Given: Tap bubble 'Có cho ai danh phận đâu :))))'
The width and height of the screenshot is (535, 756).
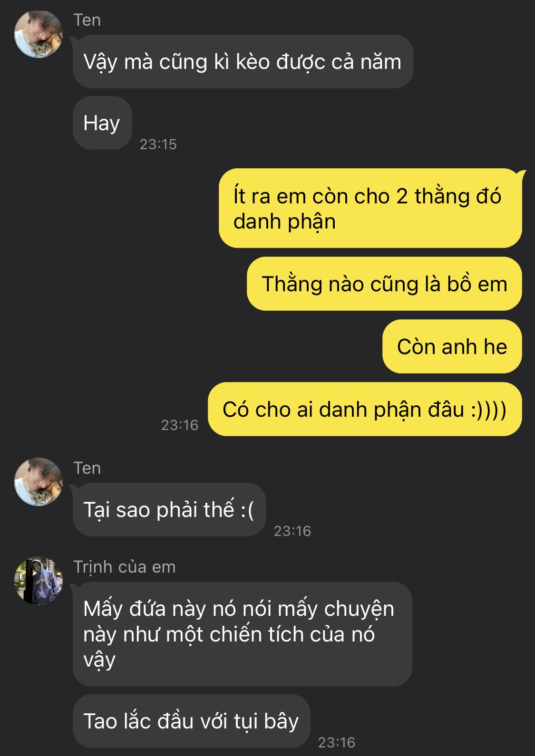Looking at the screenshot, I should [x=365, y=409].
